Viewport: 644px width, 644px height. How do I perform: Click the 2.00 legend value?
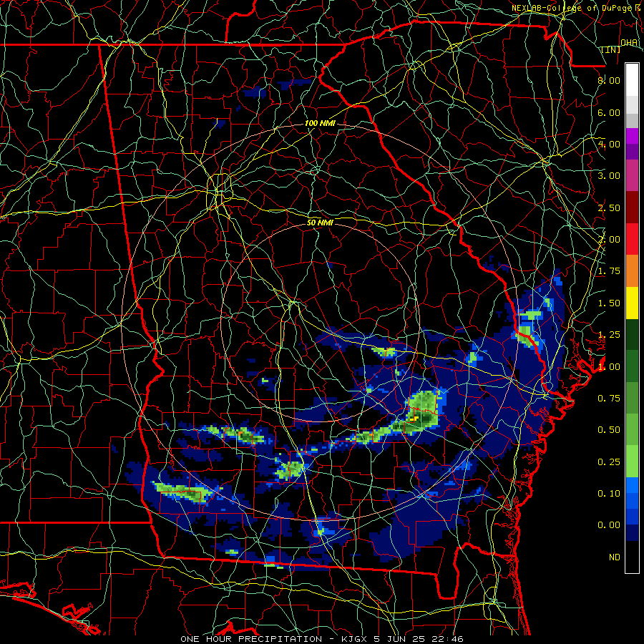click(x=609, y=239)
